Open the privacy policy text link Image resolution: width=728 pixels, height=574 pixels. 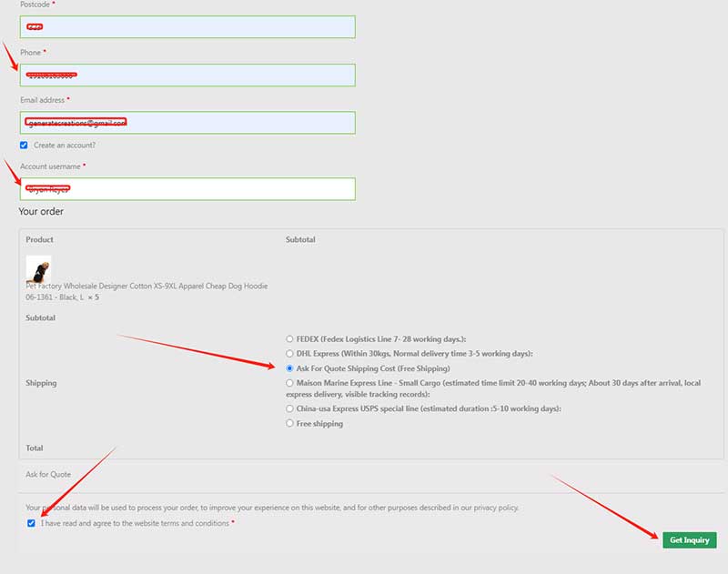pos(495,508)
